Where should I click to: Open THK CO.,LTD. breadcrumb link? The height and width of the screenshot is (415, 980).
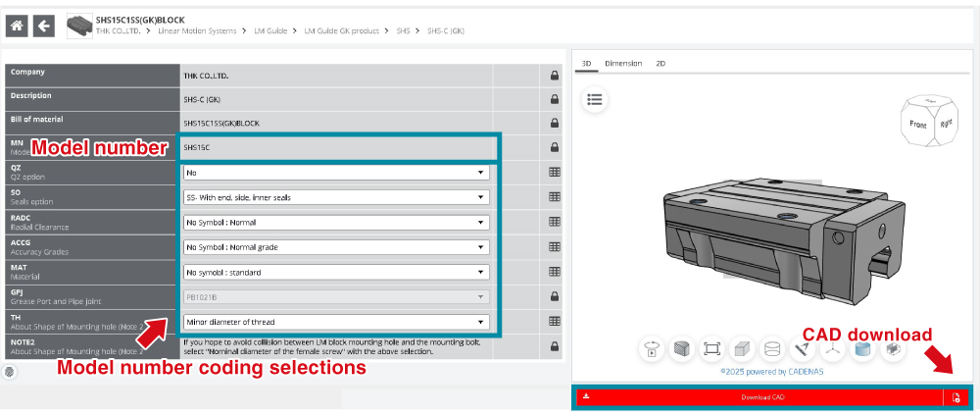(x=119, y=30)
